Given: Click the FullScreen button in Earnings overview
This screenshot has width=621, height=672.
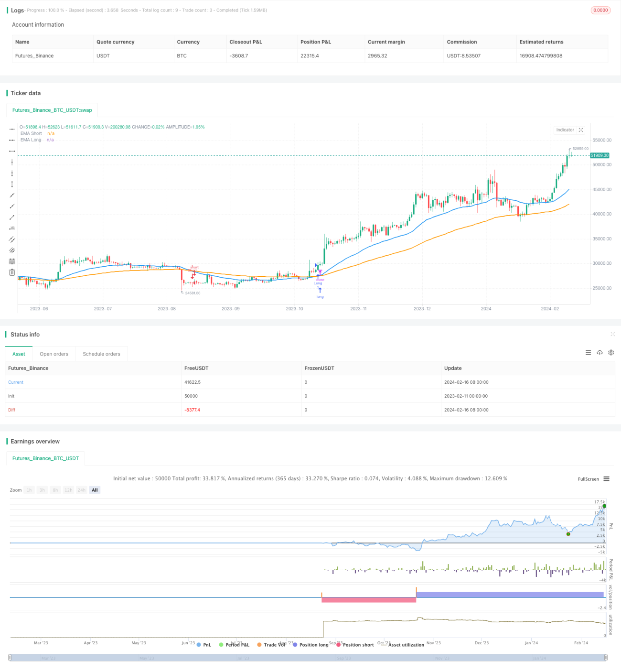Looking at the screenshot, I should coord(588,479).
